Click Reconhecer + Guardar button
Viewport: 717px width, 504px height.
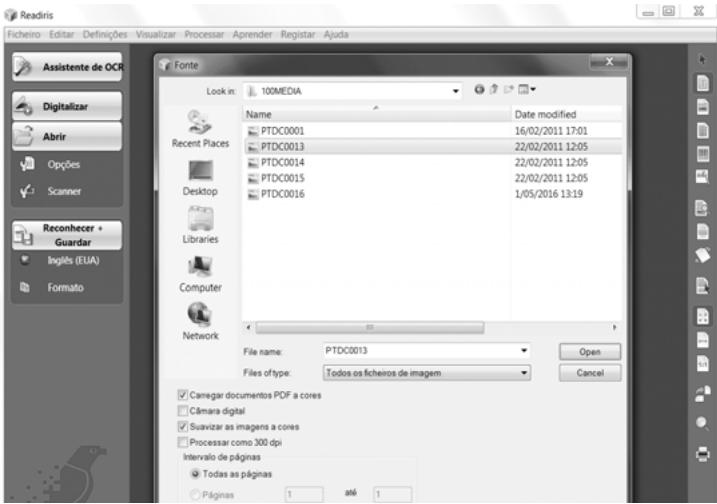click(67, 235)
